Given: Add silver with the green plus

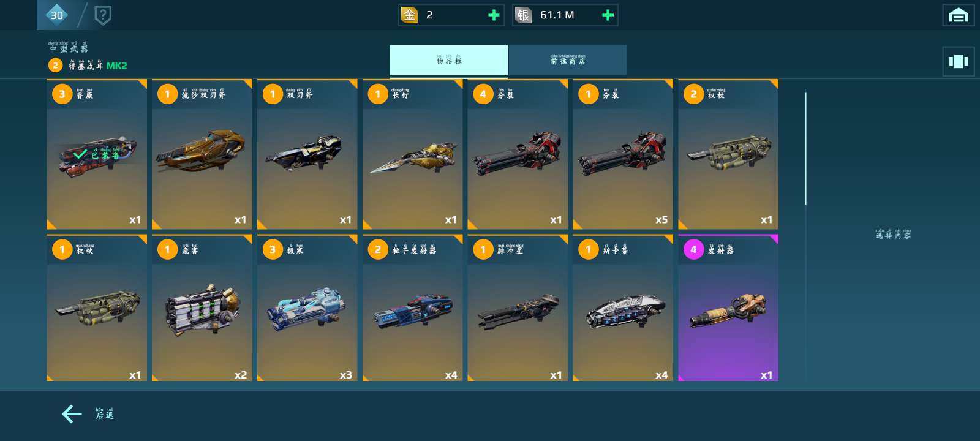Looking at the screenshot, I should [608, 15].
